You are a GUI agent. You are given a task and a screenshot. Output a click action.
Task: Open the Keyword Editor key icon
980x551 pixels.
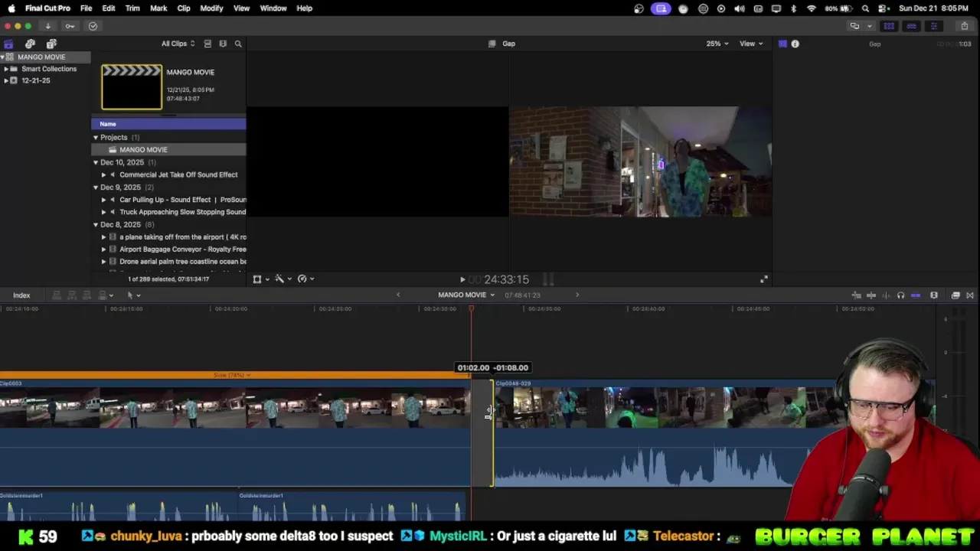coord(70,26)
